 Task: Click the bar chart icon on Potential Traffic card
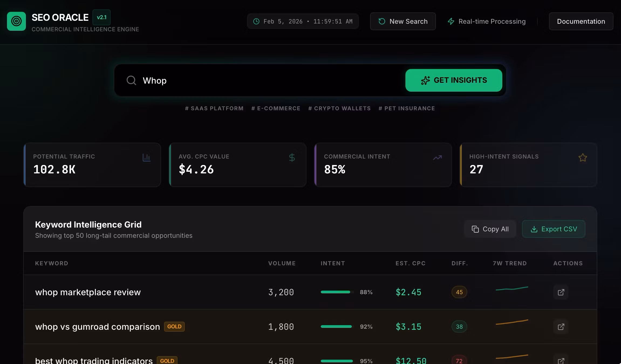click(146, 157)
